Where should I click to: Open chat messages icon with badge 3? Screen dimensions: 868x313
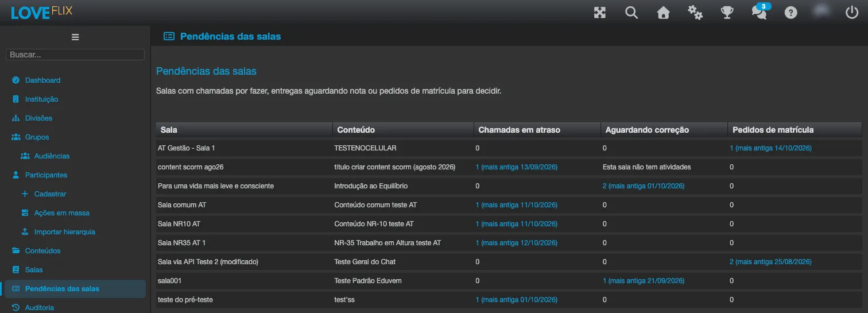pos(760,11)
